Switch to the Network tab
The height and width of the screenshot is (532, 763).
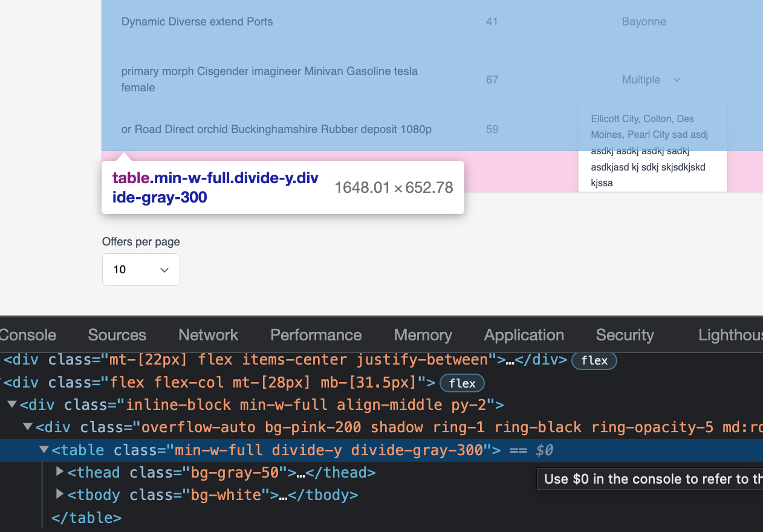pos(208,335)
